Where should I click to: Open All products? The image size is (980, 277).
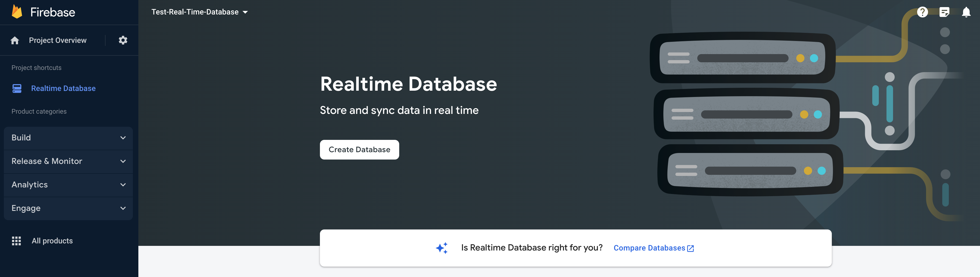pos(52,240)
